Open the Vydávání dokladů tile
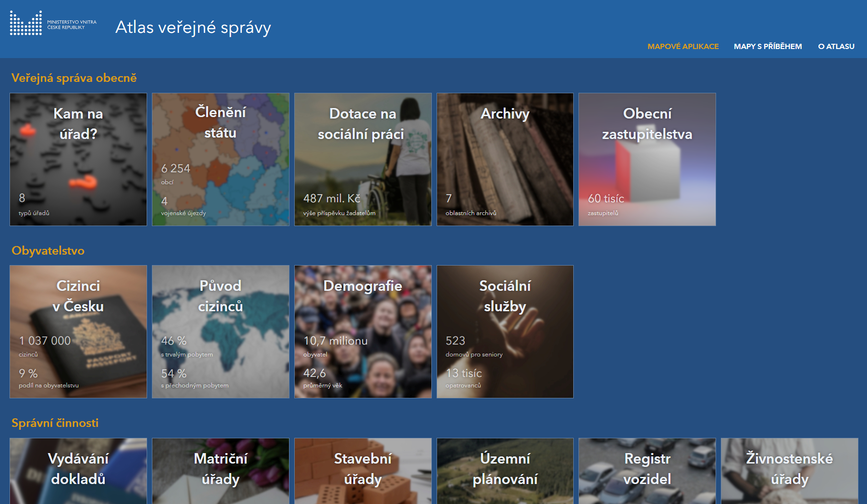The width and height of the screenshot is (867, 504). click(78, 470)
